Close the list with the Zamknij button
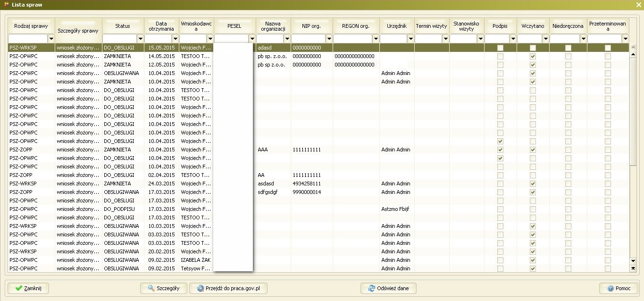 point(28,288)
